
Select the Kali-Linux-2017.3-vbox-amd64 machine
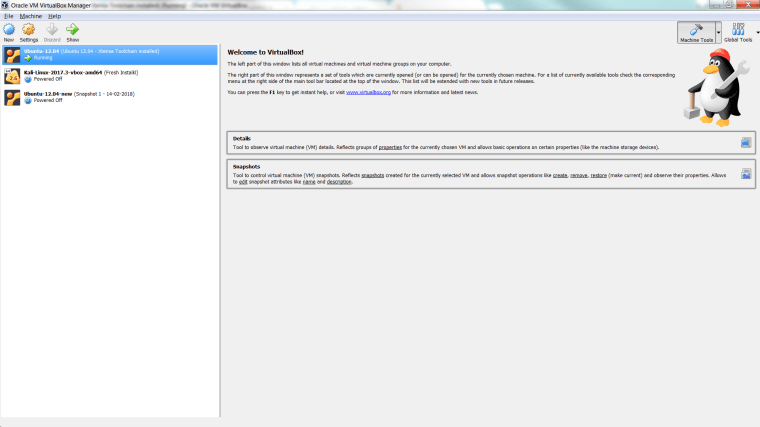pyautogui.click(x=110, y=76)
